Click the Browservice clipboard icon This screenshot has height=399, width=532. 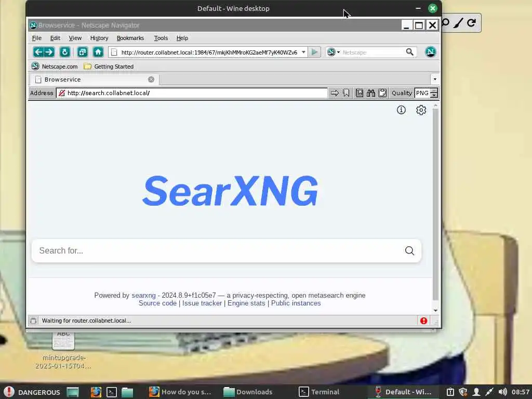tap(382, 93)
